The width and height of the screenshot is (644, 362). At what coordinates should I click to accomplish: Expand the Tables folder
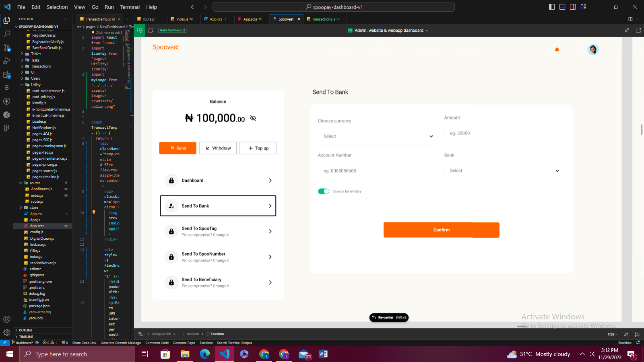pos(36,54)
